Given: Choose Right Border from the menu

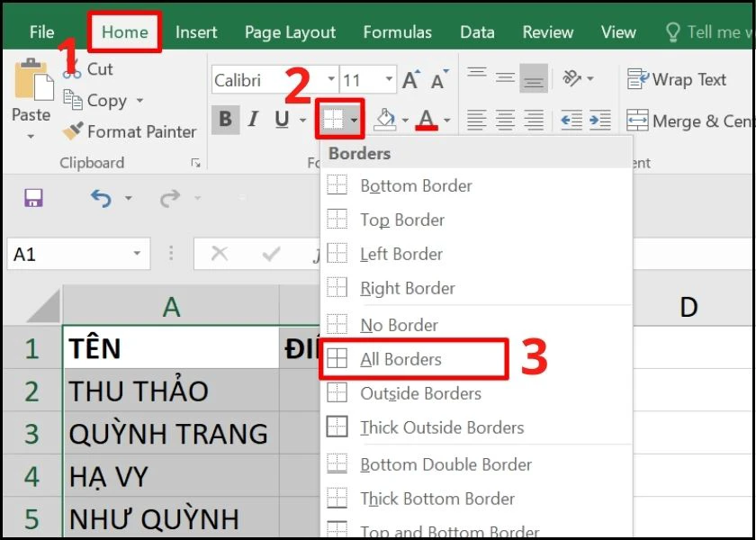Looking at the screenshot, I should click(x=476, y=288).
